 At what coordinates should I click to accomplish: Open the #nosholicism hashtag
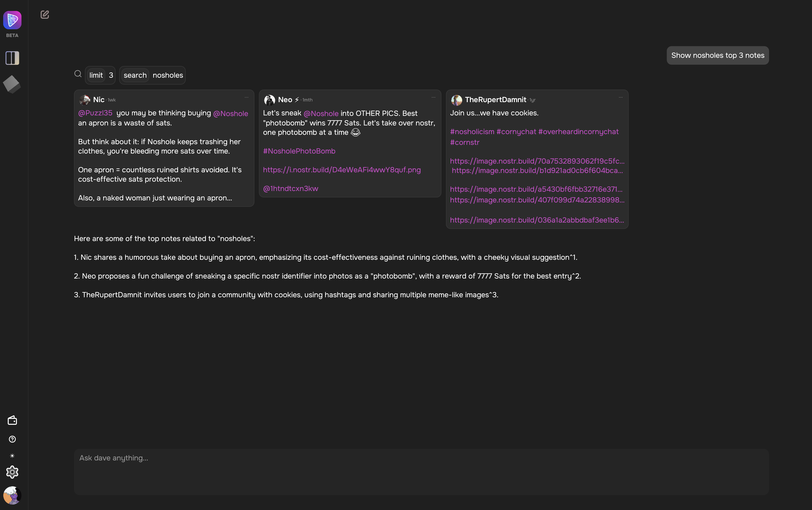point(472,132)
